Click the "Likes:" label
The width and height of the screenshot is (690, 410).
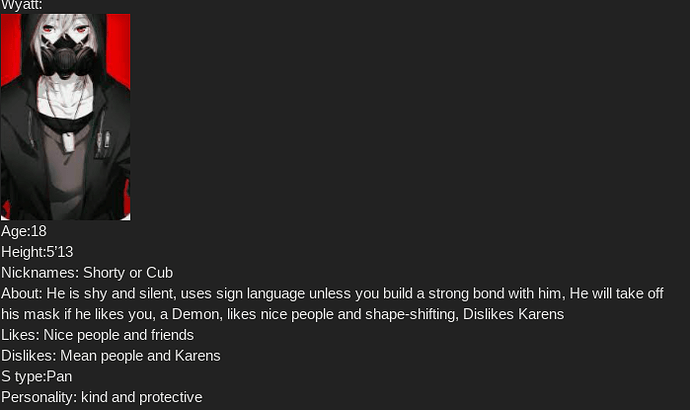click(20, 335)
